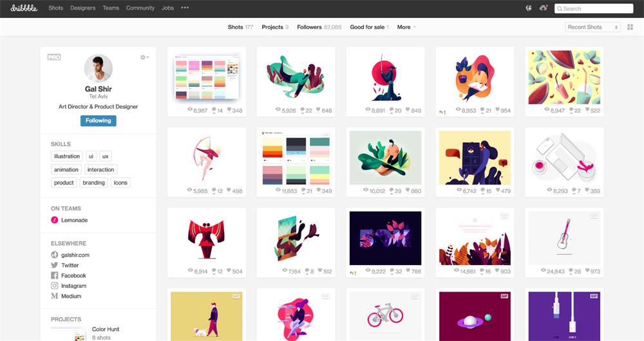Open the pink bicycle shot thumbnail
This screenshot has width=644, height=341.
385,316
